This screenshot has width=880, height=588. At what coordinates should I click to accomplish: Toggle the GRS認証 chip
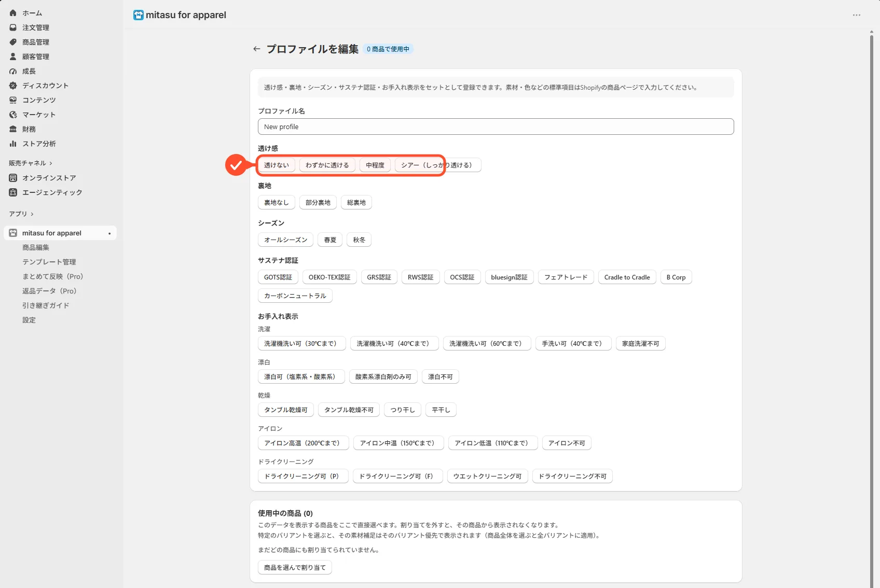379,277
